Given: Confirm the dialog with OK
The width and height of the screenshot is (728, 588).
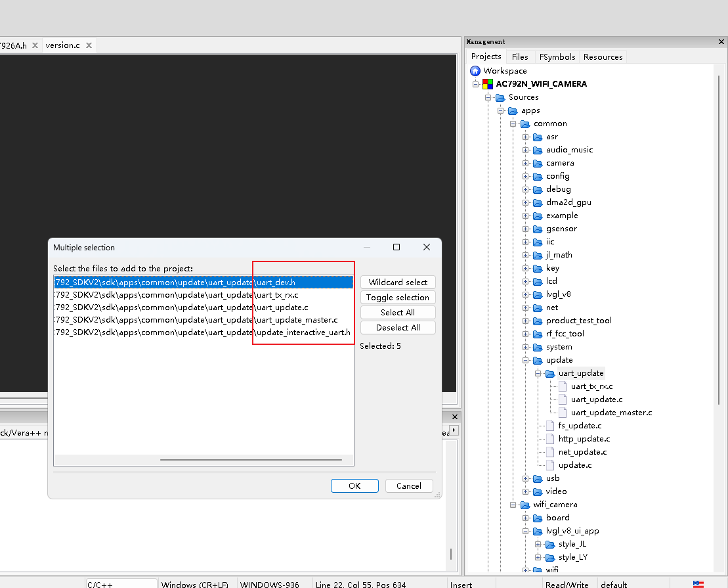Looking at the screenshot, I should [354, 486].
